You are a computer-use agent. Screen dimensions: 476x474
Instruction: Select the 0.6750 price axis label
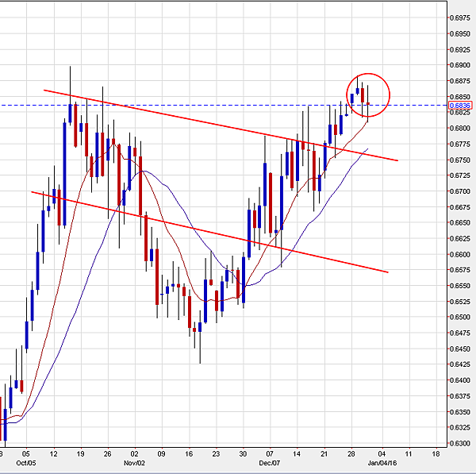coord(460,160)
